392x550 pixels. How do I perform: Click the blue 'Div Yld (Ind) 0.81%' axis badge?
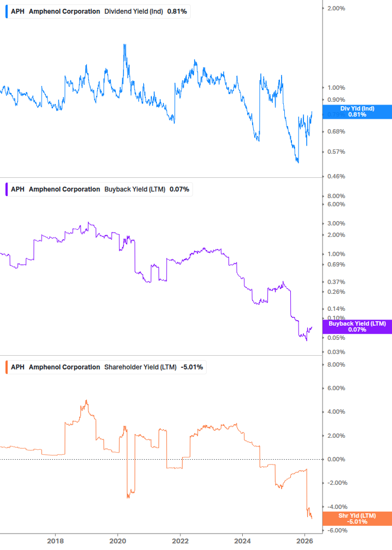coord(357,112)
